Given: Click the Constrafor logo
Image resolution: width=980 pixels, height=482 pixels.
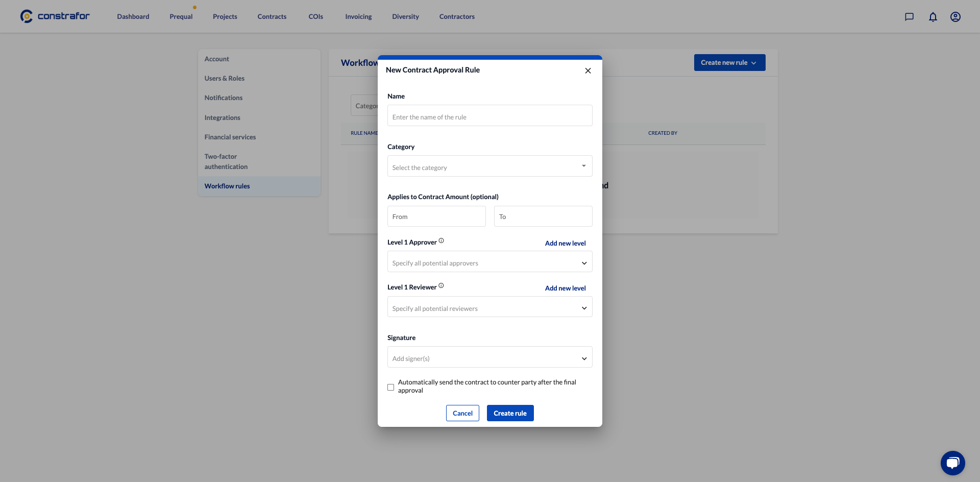Looking at the screenshot, I should (55, 16).
